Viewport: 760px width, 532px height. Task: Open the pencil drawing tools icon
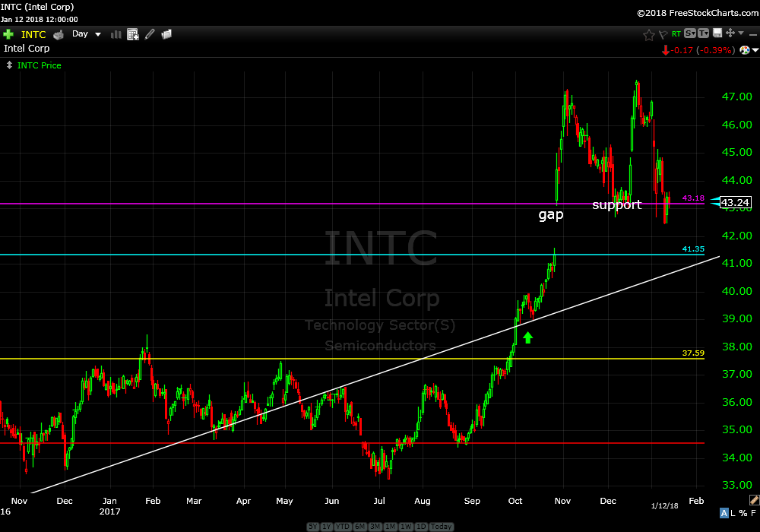pos(150,34)
